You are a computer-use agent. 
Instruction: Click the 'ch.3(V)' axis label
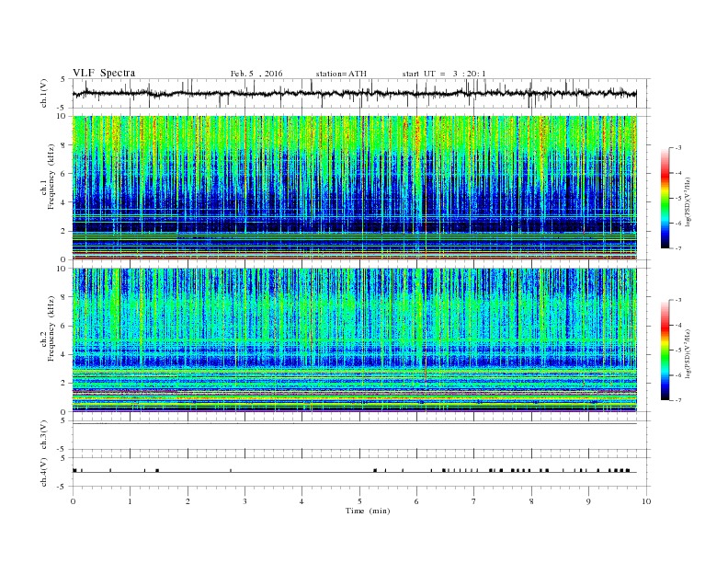click(44, 435)
